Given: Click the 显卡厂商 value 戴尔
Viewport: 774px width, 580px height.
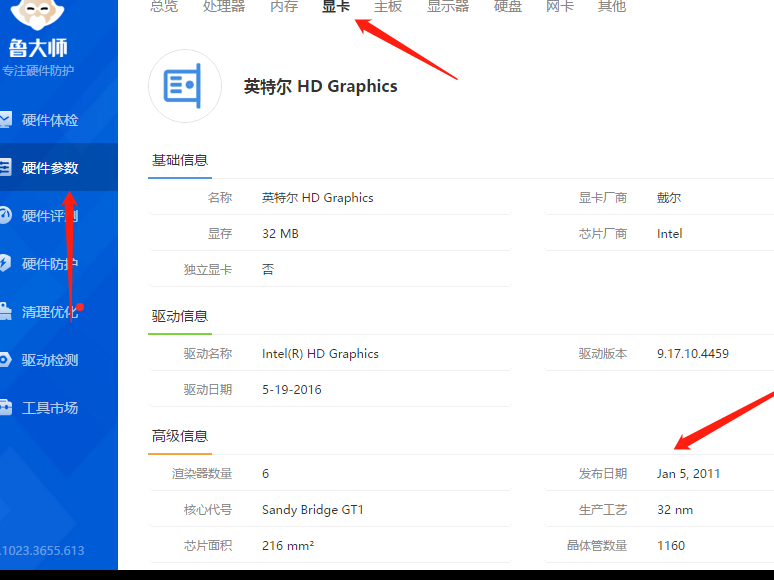Looking at the screenshot, I should pos(669,198).
